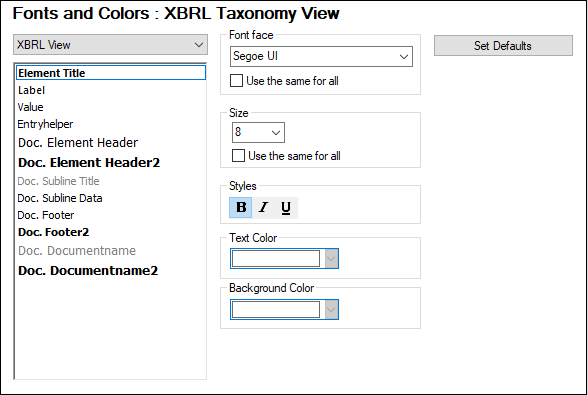Open the Segoe UI font face dropdown
The image size is (588, 395).
(321, 57)
